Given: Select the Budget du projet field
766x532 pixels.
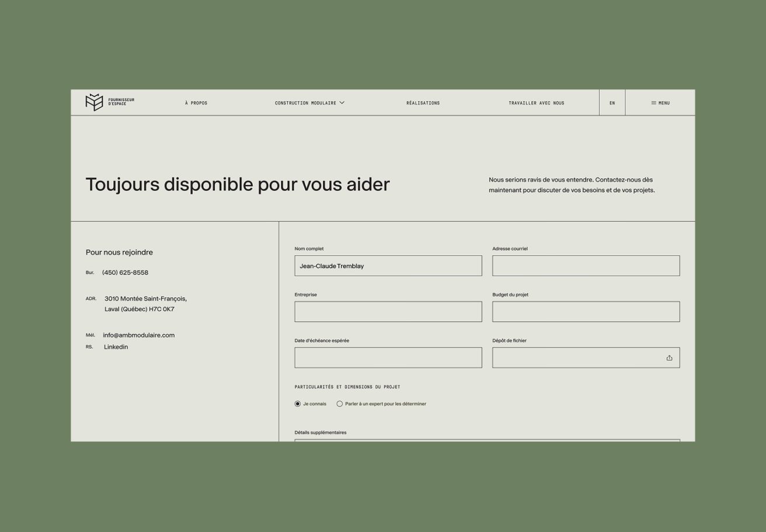Looking at the screenshot, I should click(586, 312).
